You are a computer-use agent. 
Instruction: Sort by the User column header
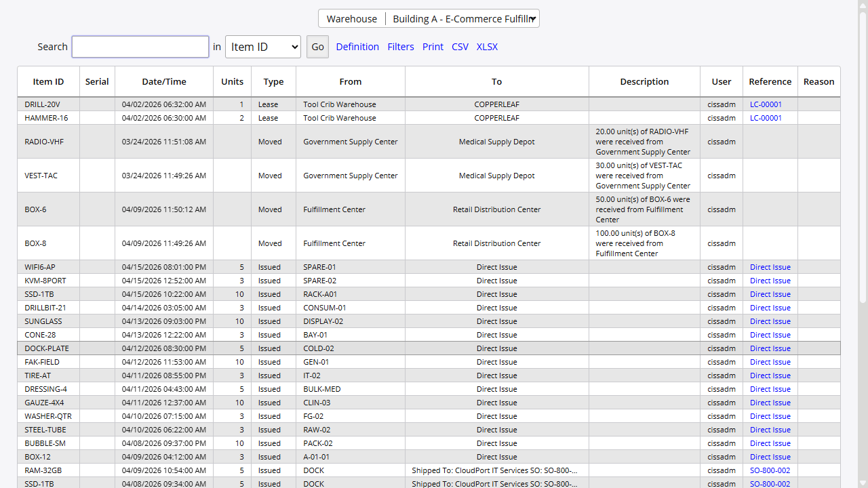tap(721, 81)
